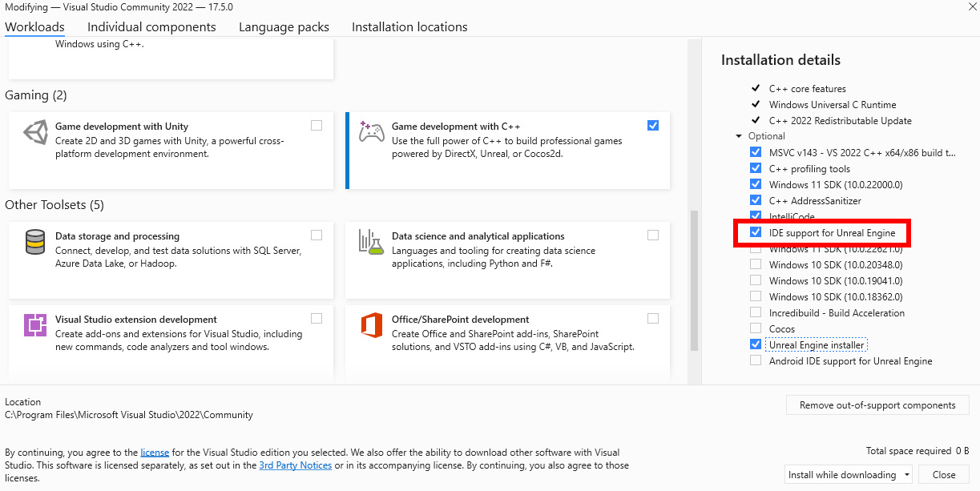The width and height of the screenshot is (980, 491).
Task: Check the Office/SharePoint development workload
Action: 653,318
